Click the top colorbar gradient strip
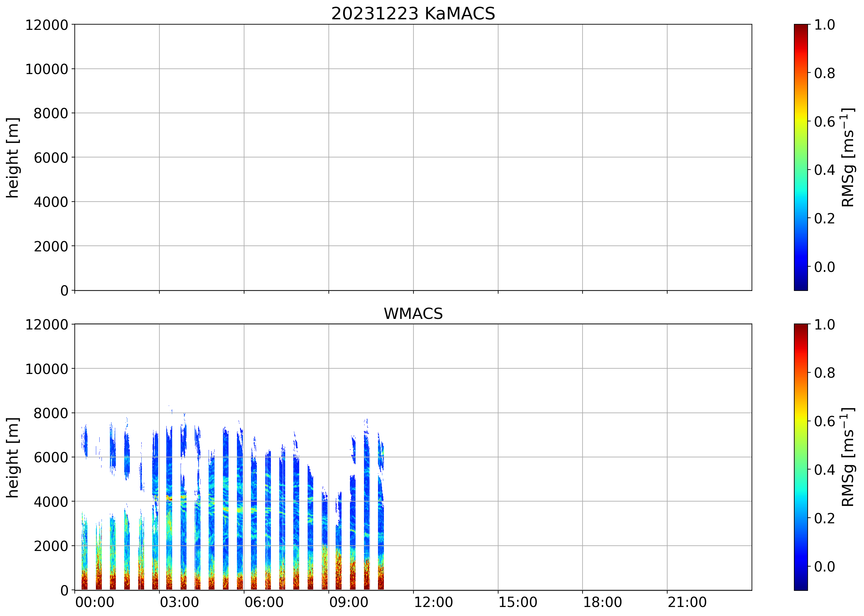This screenshot has width=864, height=616. [800, 157]
